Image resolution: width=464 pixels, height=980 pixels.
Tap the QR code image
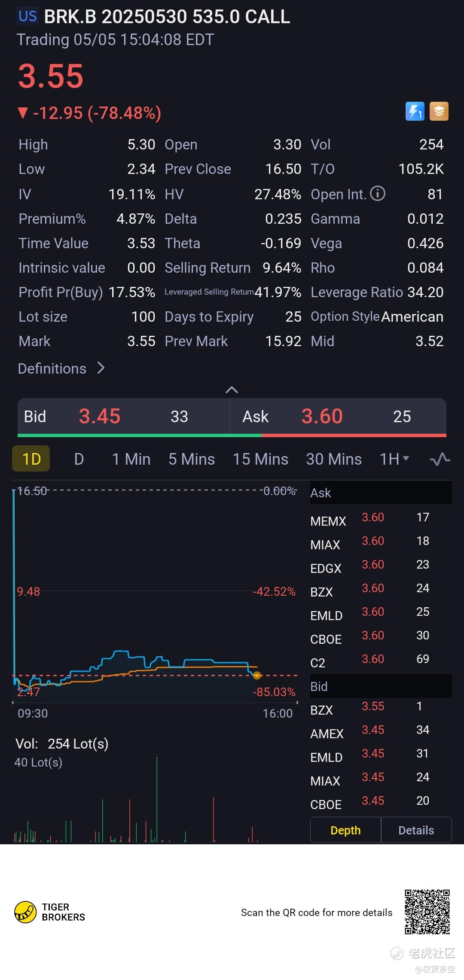(427, 912)
